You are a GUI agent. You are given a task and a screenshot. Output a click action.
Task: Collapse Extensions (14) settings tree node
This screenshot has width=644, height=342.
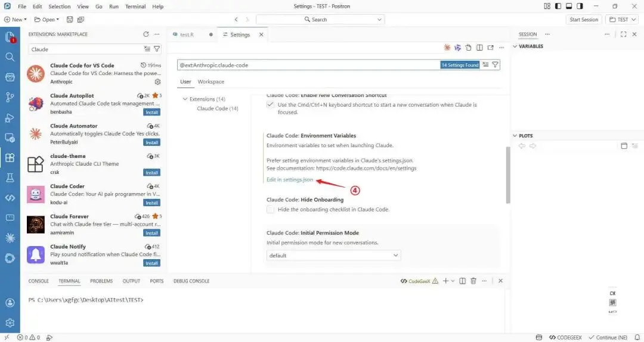pos(185,99)
